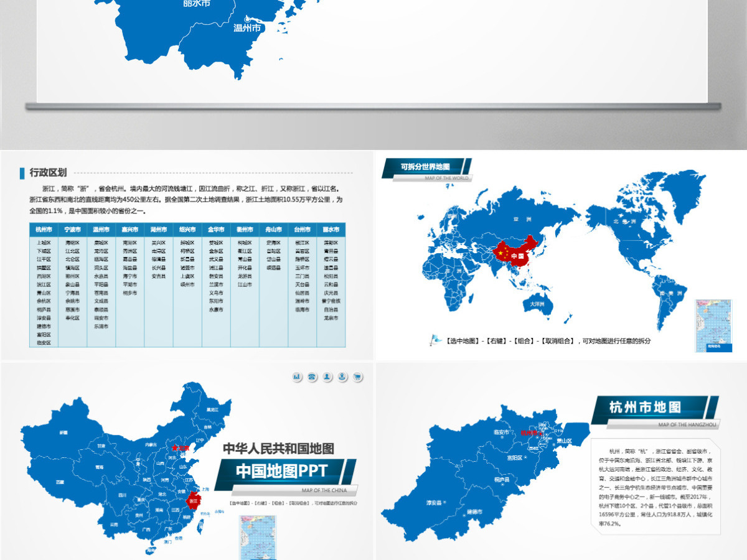Select the 温州市 table header

pyautogui.click(x=101, y=229)
